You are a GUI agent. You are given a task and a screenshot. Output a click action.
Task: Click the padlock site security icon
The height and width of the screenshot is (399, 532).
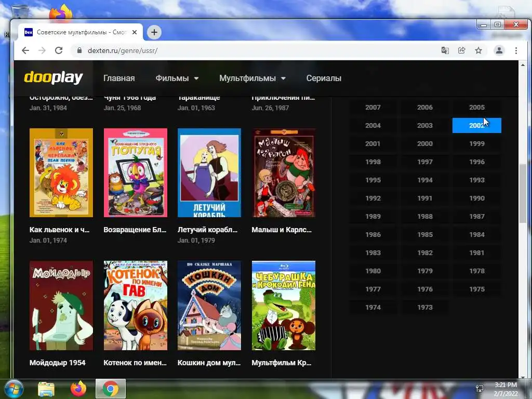click(79, 50)
